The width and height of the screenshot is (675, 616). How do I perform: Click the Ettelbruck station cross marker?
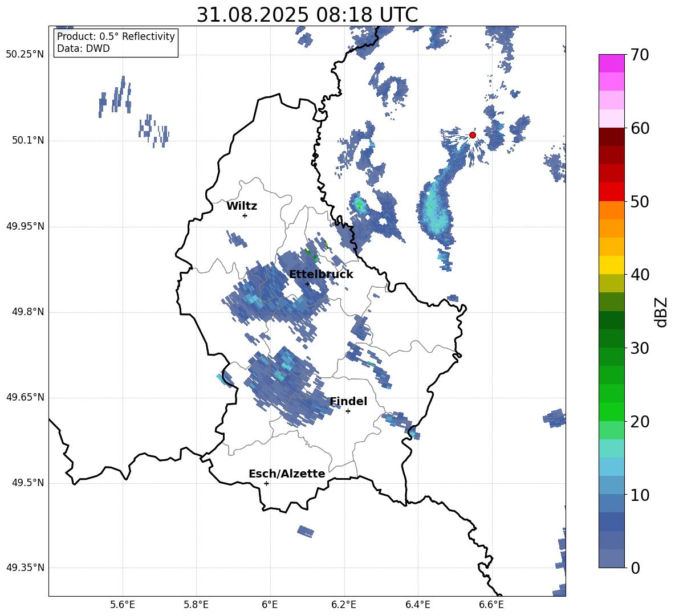coord(307,284)
